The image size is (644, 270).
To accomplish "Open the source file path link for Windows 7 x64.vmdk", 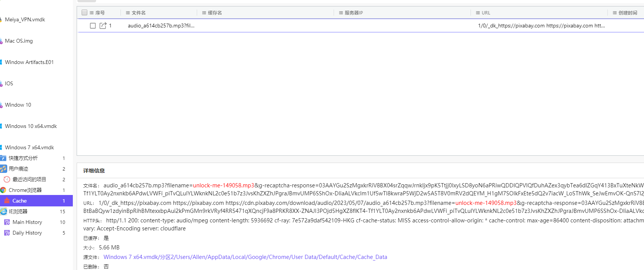I will click(245, 257).
